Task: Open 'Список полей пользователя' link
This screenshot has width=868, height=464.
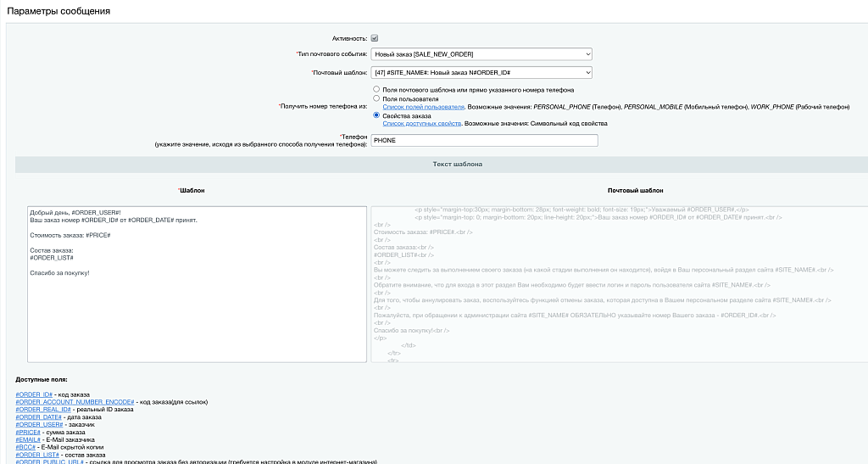Action: click(x=423, y=107)
